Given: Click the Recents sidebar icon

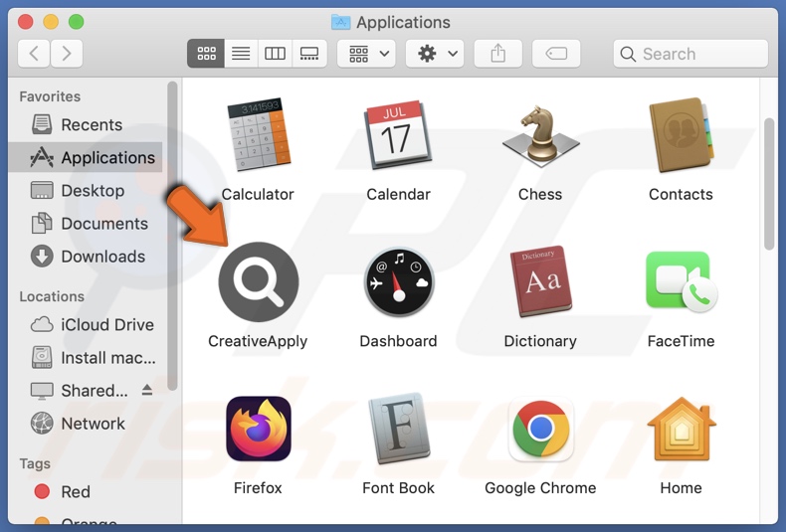Looking at the screenshot, I should (x=42, y=124).
